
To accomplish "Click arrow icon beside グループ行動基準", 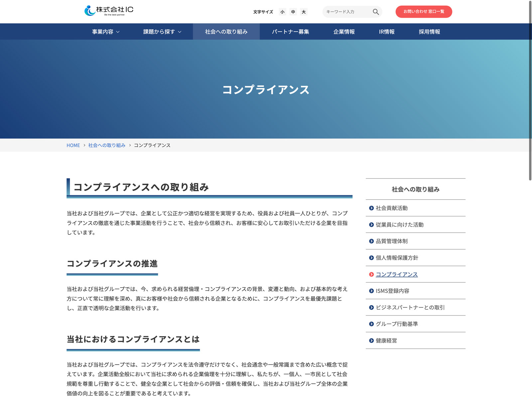I will coord(371,324).
